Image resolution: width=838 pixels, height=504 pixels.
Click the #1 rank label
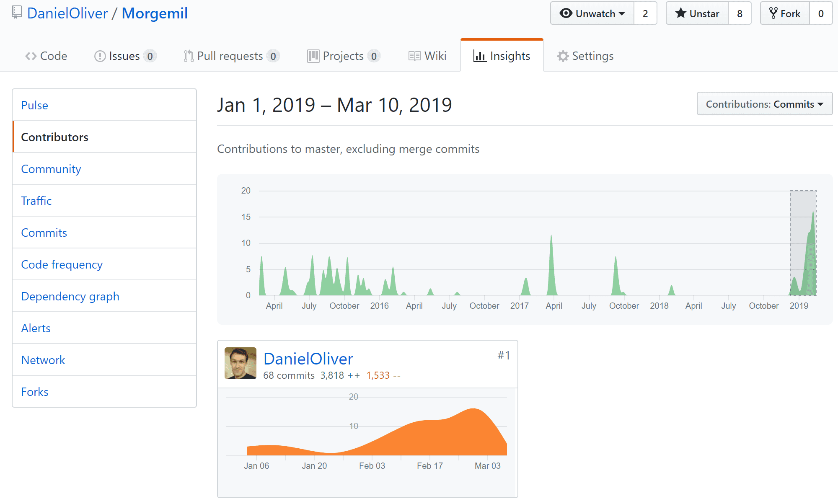[504, 355]
